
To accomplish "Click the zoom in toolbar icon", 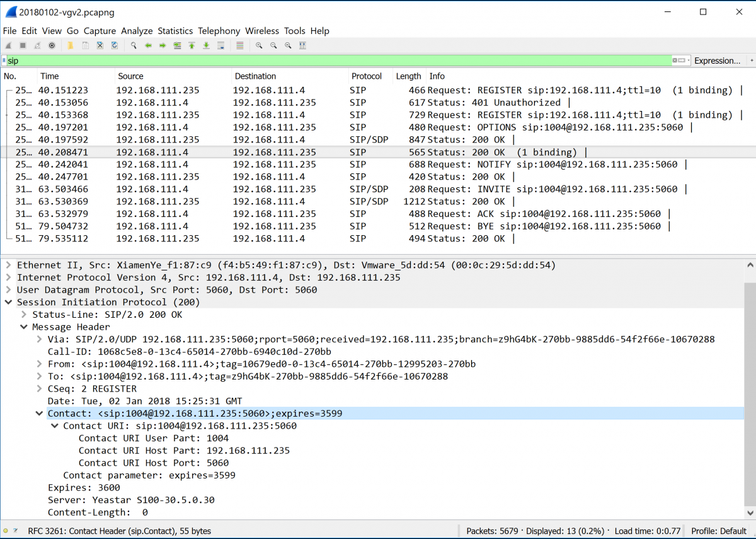I will pos(259,45).
